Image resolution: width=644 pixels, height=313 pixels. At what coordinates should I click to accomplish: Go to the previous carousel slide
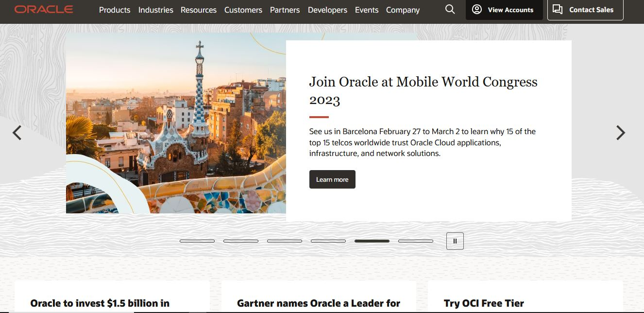(x=17, y=133)
